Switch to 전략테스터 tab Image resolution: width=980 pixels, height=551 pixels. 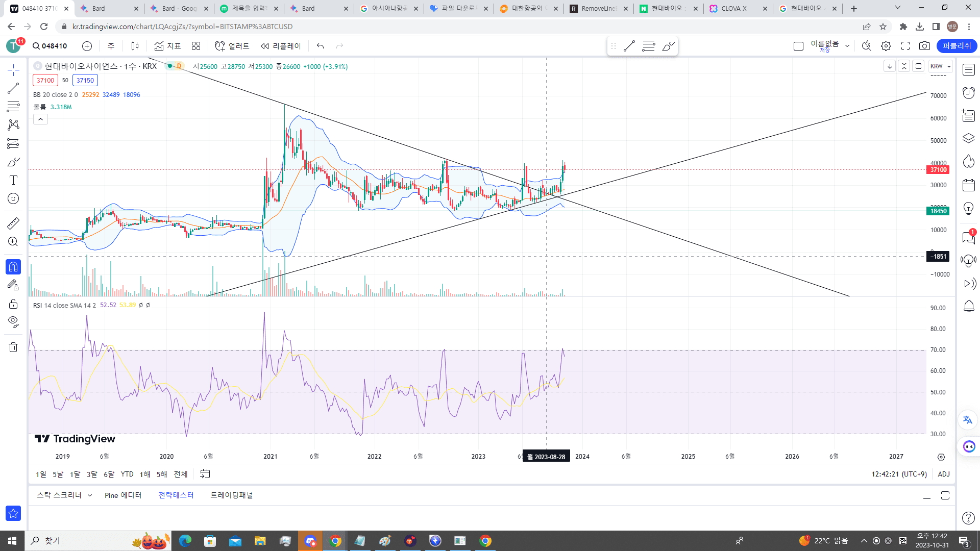[176, 495]
